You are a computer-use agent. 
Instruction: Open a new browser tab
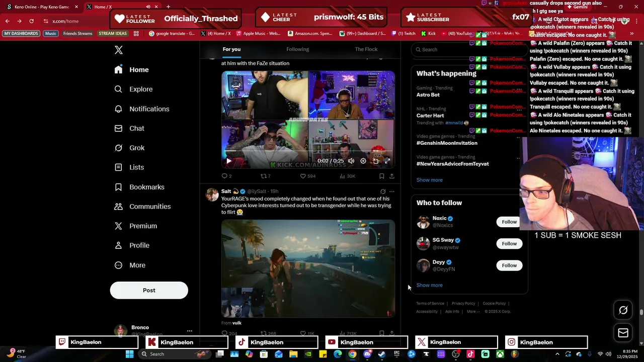[x=168, y=7]
